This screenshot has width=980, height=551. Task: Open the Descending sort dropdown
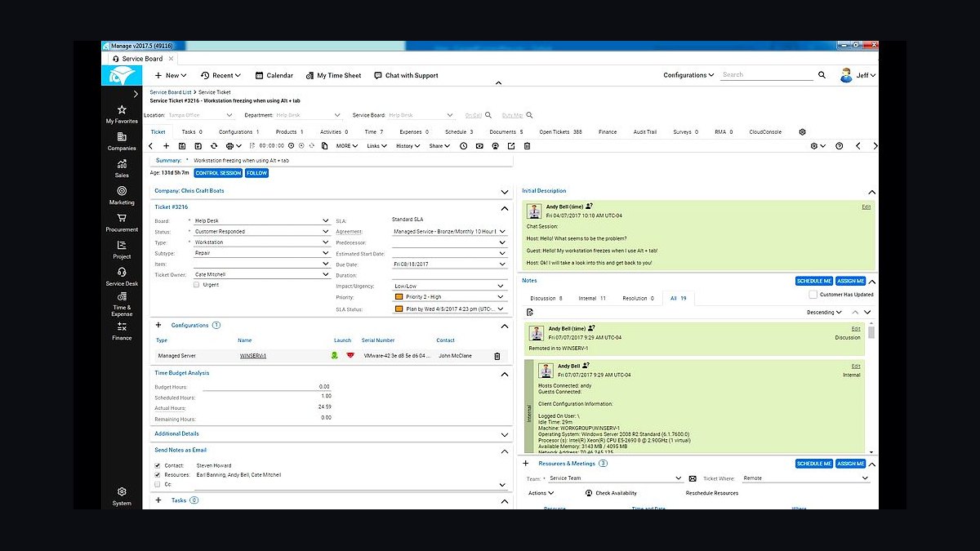point(825,312)
